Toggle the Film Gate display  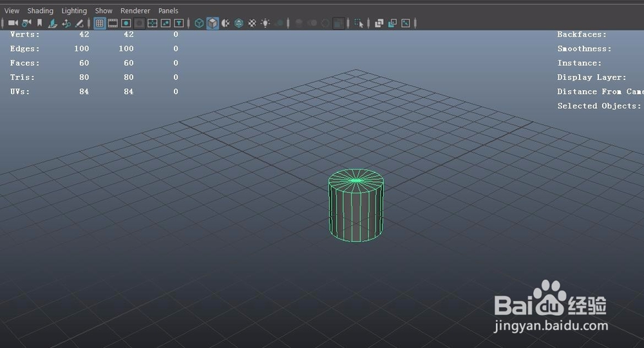(113, 23)
